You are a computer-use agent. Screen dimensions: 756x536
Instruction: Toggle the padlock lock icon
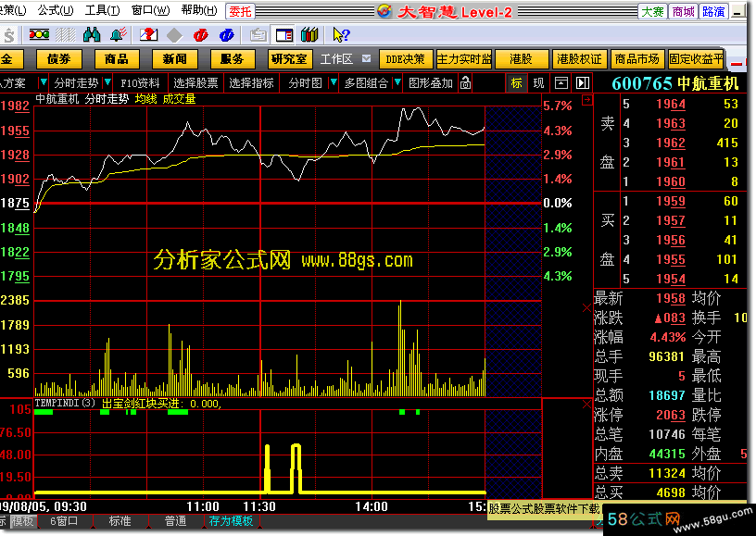point(465,82)
